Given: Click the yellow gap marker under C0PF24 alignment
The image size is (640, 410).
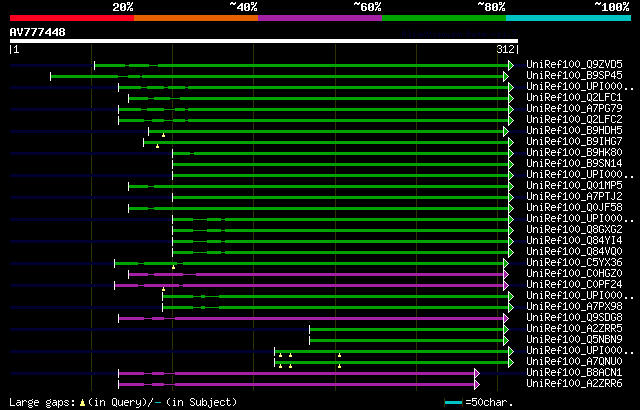Looking at the screenshot, I should click(x=163, y=289).
